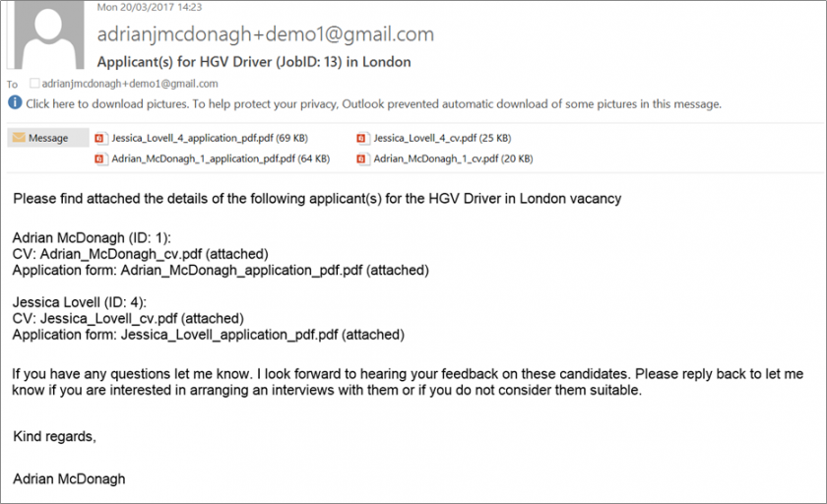Switch to the Message tab
The height and width of the screenshot is (504, 827).
[x=48, y=138]
